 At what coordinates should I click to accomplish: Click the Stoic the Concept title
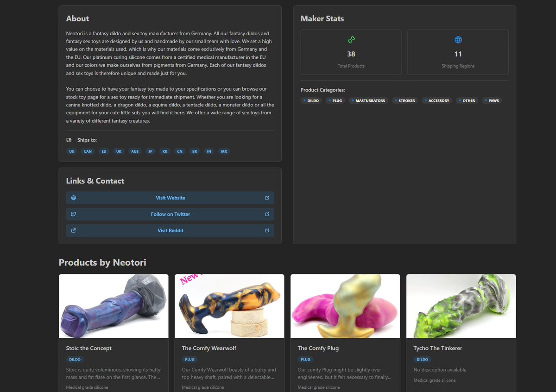click(89, 348)
